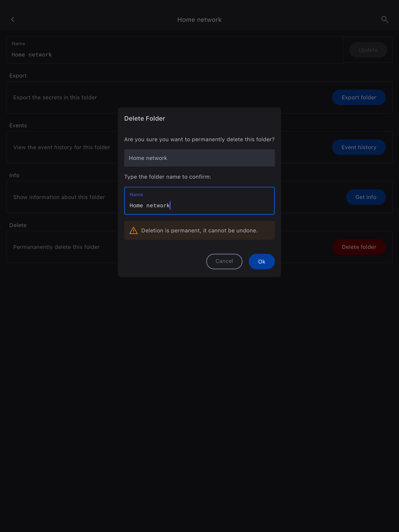
Task: Click "Export the secrets in this folder" text
Action: pos(55,97)
